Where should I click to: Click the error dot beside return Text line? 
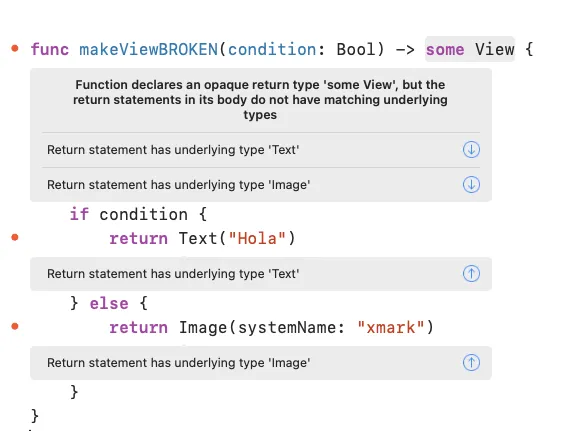pyautogui.click(x=15, y=237)
